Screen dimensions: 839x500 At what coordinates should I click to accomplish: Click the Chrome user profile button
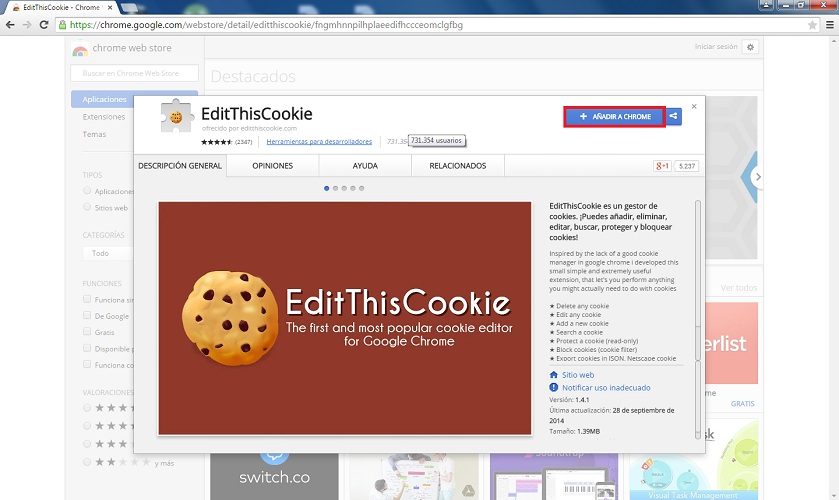[766, 5]
